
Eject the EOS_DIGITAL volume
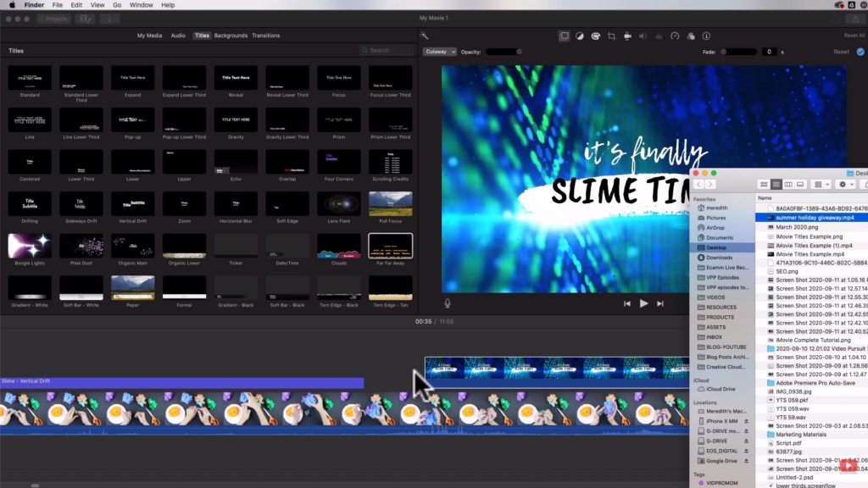(x=746, y=451)
